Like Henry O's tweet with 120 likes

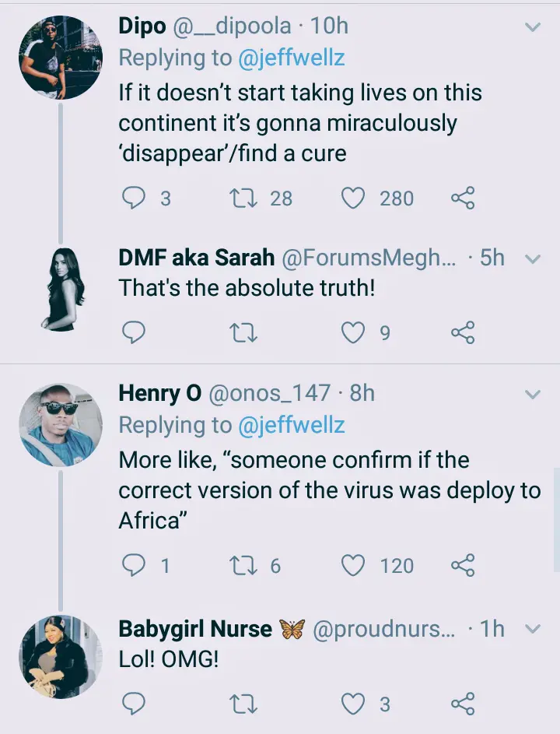click(x=353, y=565)
